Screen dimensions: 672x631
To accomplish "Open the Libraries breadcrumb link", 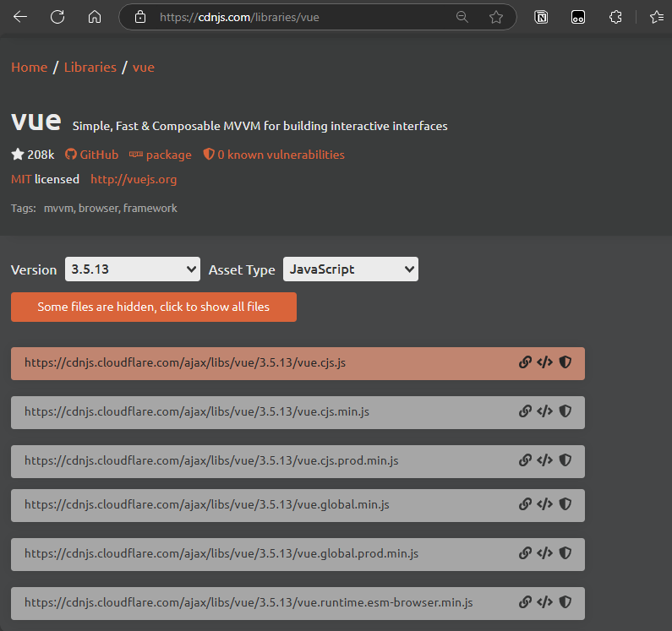I will (x=90, y=68).
